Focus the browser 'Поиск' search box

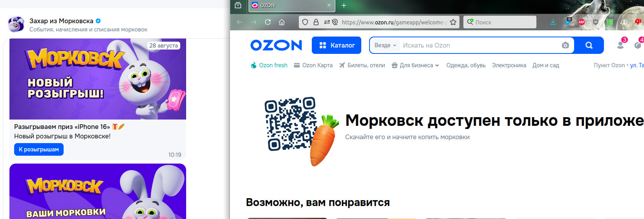500,22
